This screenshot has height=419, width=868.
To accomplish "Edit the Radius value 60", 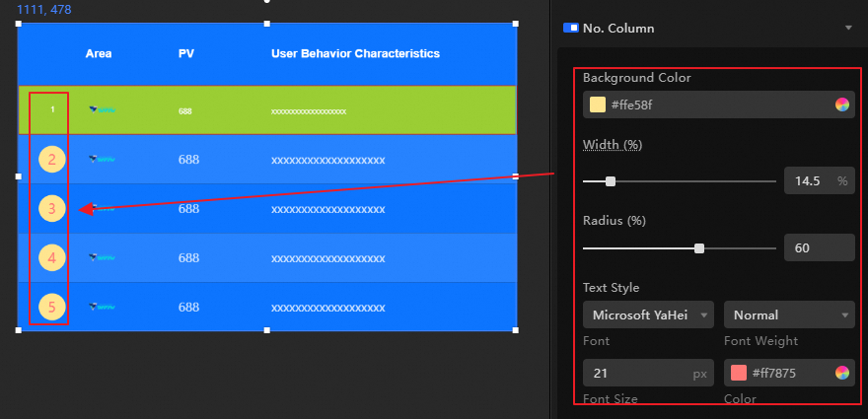I will [820, 248].
